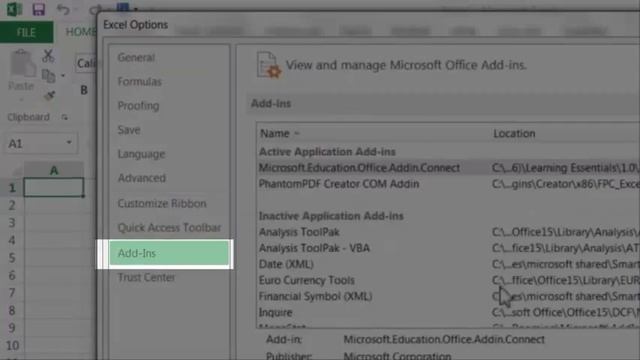
Task: Open the FILE tab
Action: point(27,32)
